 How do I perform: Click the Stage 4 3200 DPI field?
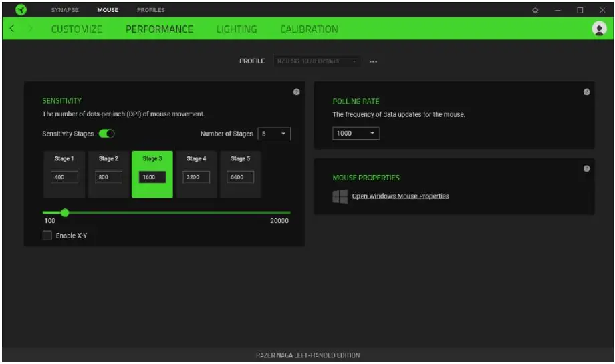point(196,177)
